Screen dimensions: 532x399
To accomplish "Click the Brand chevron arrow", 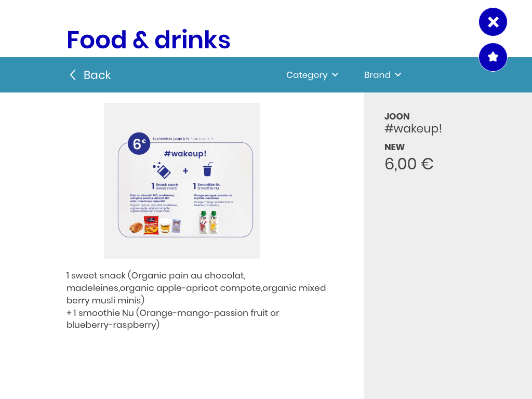I will pos(398,75).
